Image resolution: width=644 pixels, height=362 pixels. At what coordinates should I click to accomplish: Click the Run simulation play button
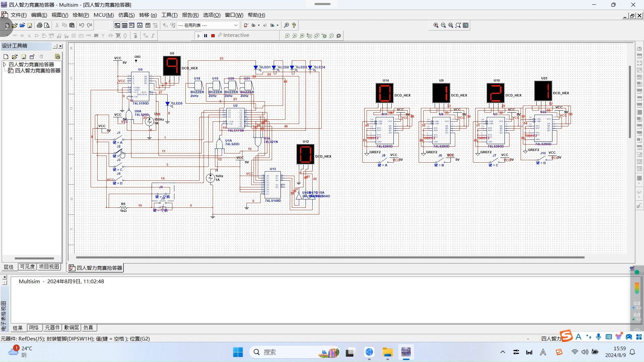199,36
